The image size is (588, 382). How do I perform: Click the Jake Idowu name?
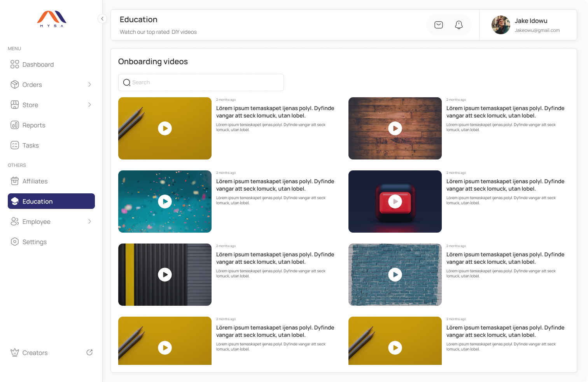[531, 21]
